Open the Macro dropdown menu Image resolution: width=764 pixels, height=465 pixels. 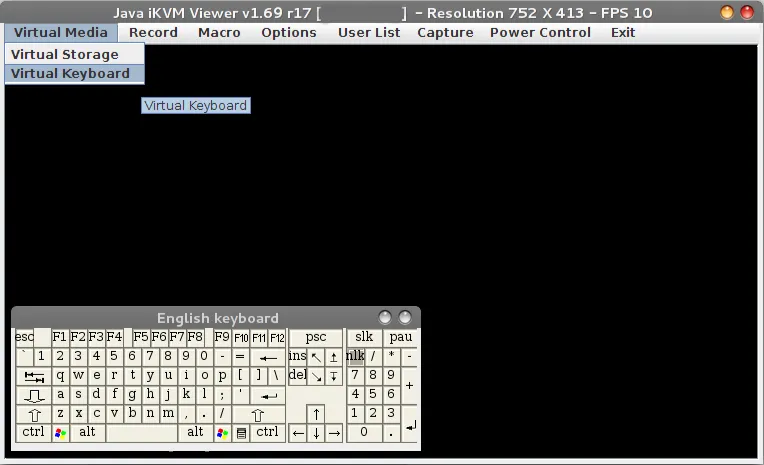(219, 32)
